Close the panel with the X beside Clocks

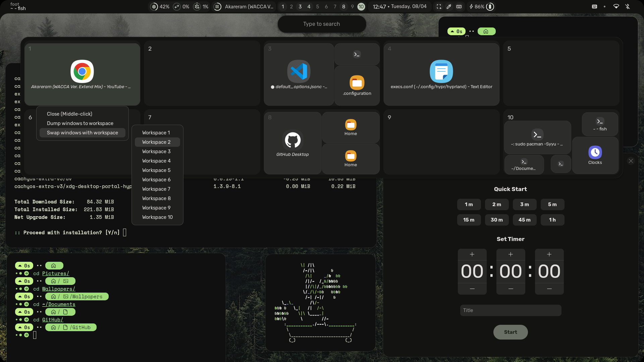pos(631,161)
